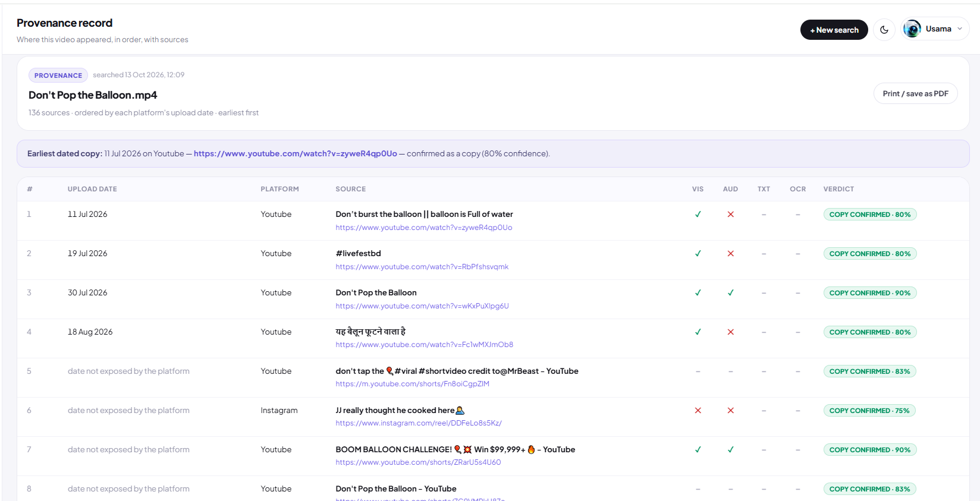Image resolution: width=980 pixels, height=501 pixels.
Task: Click the file name Don't Pop the Balloon.mp4
Action: click(x=93, y=95)
